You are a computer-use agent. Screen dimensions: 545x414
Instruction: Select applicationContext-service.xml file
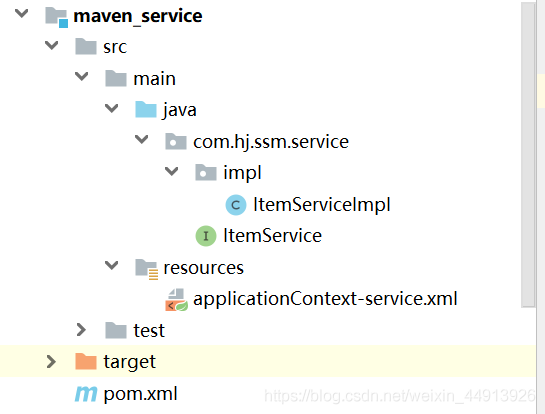325,299
